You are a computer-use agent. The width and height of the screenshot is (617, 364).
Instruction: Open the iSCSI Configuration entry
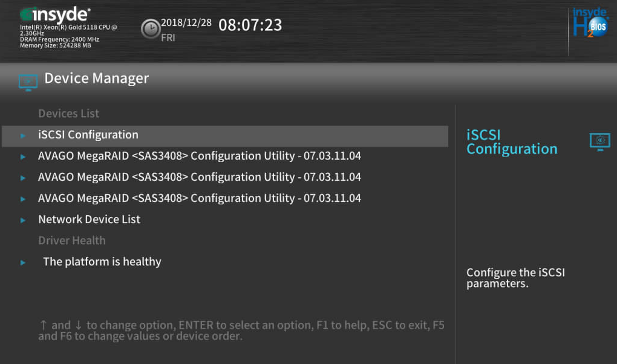point(224,136)
